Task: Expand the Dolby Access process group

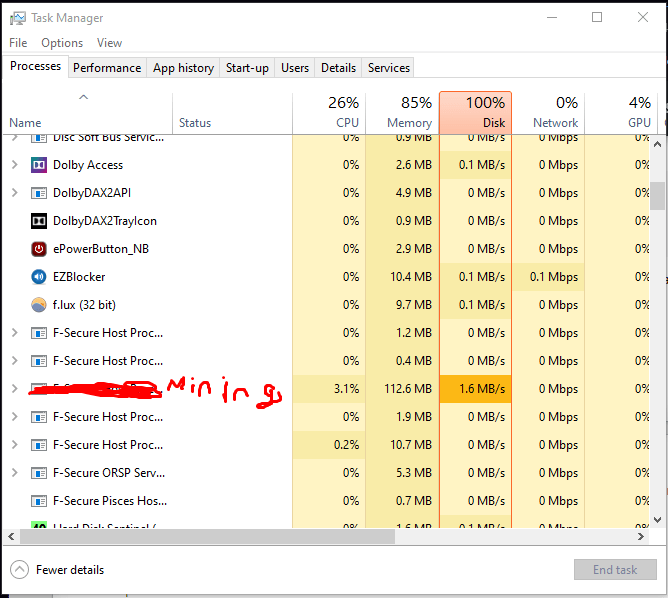Action: pyautogui.click(x=14, y=165)
